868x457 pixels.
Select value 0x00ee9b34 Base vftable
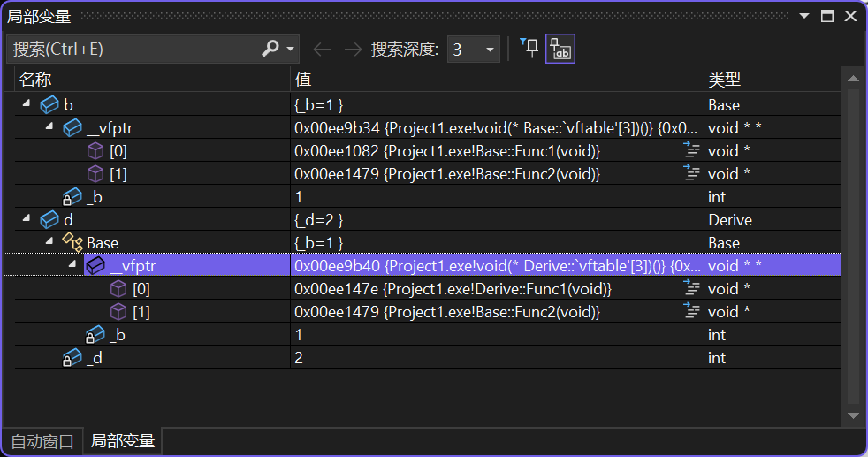click(496, 128)
